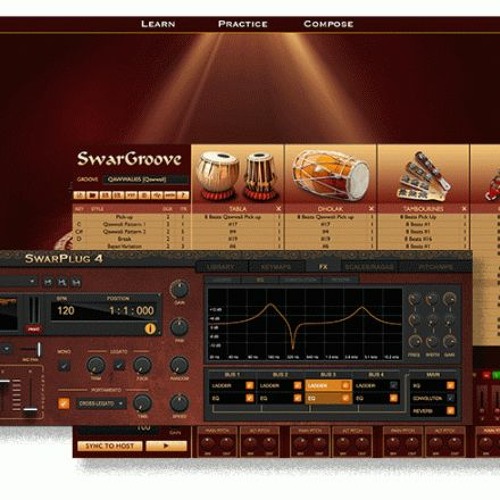Close the Dholak track with its X
500x500 pixels.
[x=371, y=209]
